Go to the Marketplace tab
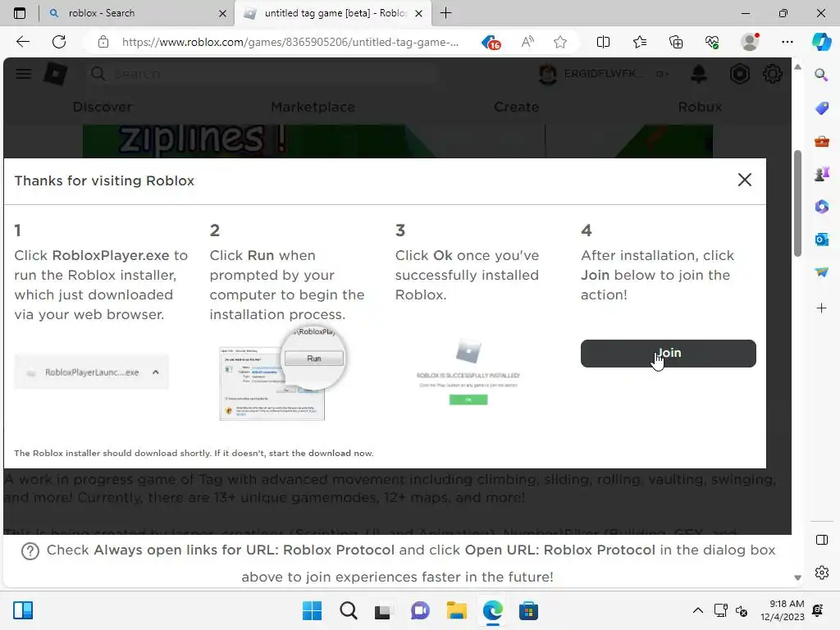 313,107
